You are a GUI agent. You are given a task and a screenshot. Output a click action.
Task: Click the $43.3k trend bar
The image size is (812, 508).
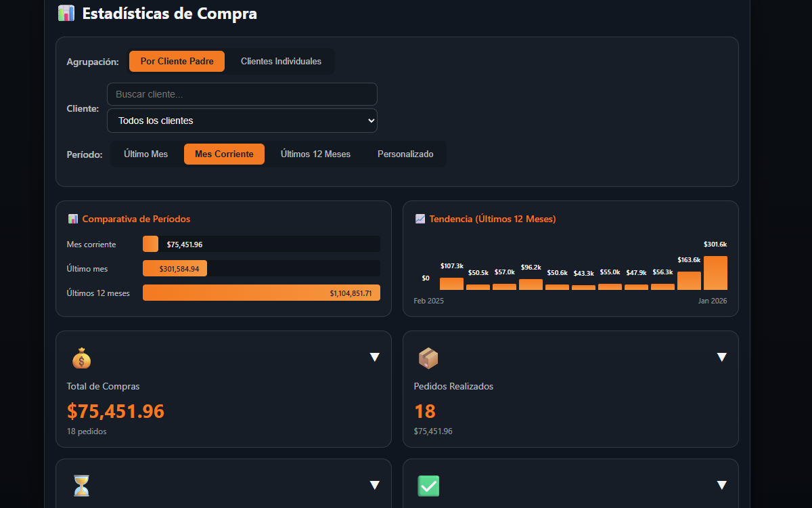pyautogui.click(x=583, y=287)
